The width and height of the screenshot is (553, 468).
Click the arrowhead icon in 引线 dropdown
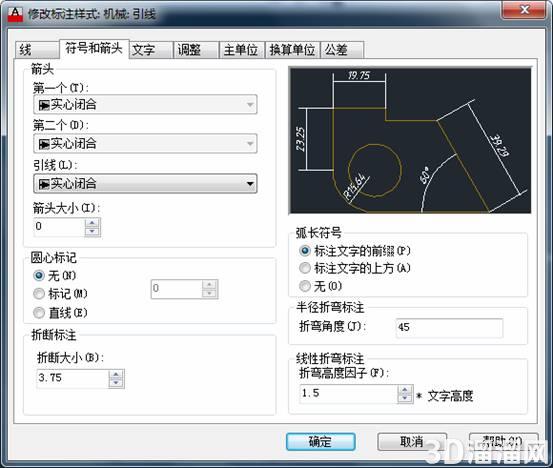pyautogui.click(x=44, y=184)
